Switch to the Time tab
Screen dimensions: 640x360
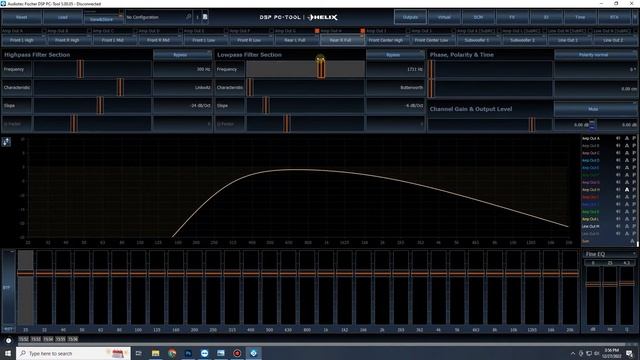point(580,17)
